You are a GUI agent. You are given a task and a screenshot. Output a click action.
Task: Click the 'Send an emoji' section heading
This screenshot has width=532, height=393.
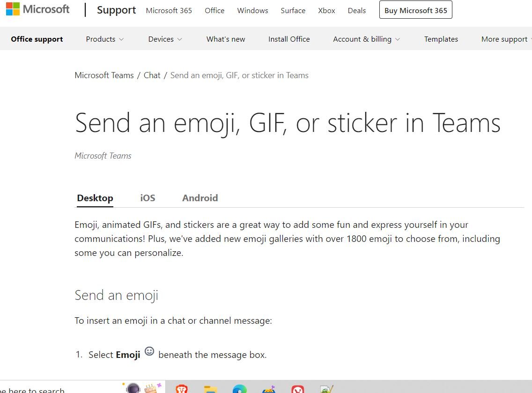(x=116, y=295)
